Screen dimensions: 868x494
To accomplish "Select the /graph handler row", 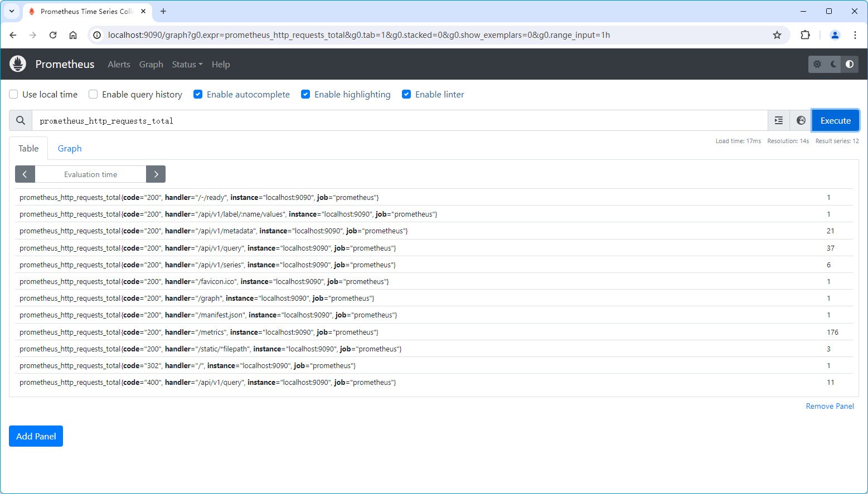I will (x=434, y=298).
